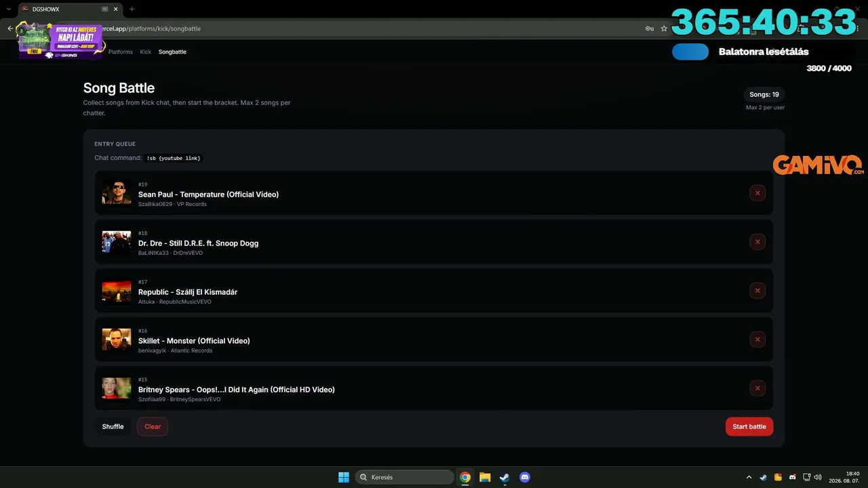868x488 pixels.
Task: Open the orange tray icon beside Steam
Action: (778, 477)
